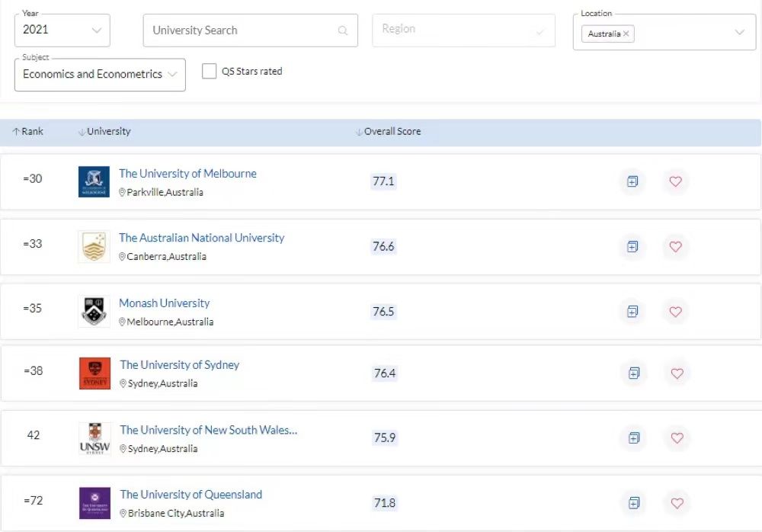Sort table by University column
The width and height of the screenshot is (762, 532).
pos(104,131)
